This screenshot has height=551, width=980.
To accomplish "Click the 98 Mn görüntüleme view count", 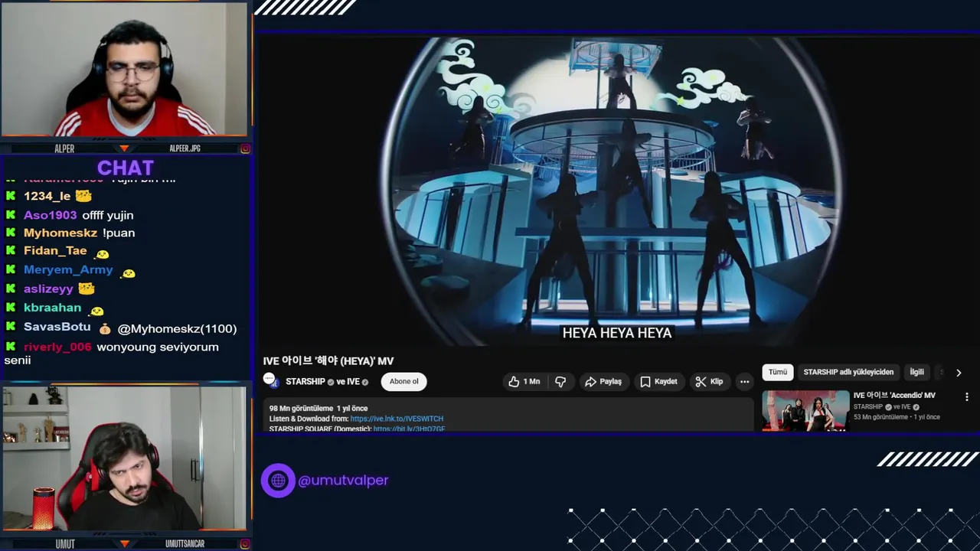I will click(301, 409).
